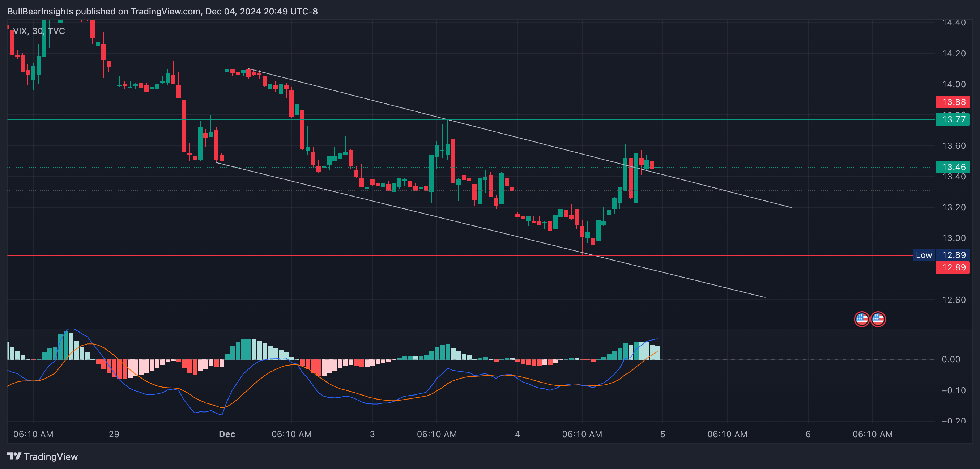Click the current price 13.46 label
This screenshot has height=469, width=980.
click(953, 167)
